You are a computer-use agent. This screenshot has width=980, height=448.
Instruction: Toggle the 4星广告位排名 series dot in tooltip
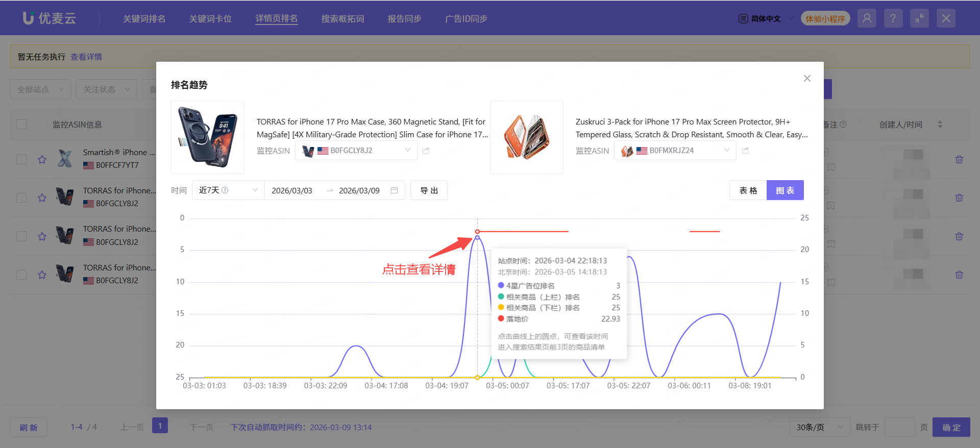coord(501,285)
